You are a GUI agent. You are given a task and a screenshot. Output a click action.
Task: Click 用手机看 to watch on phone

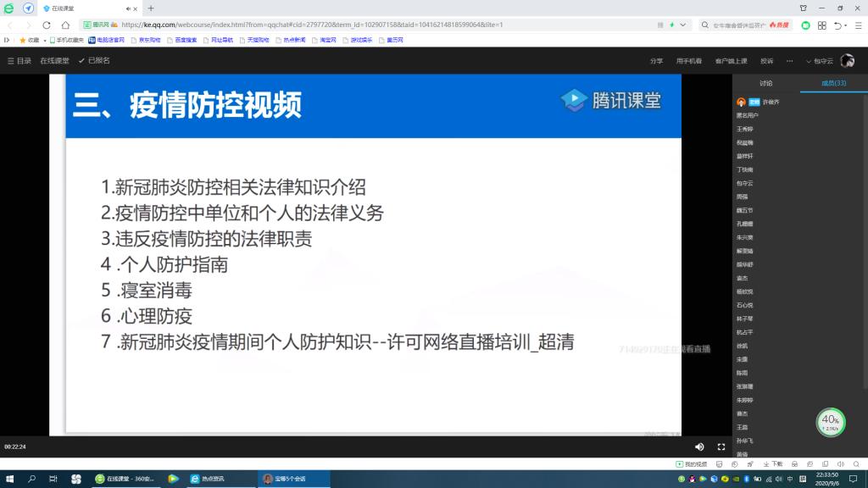688,61
